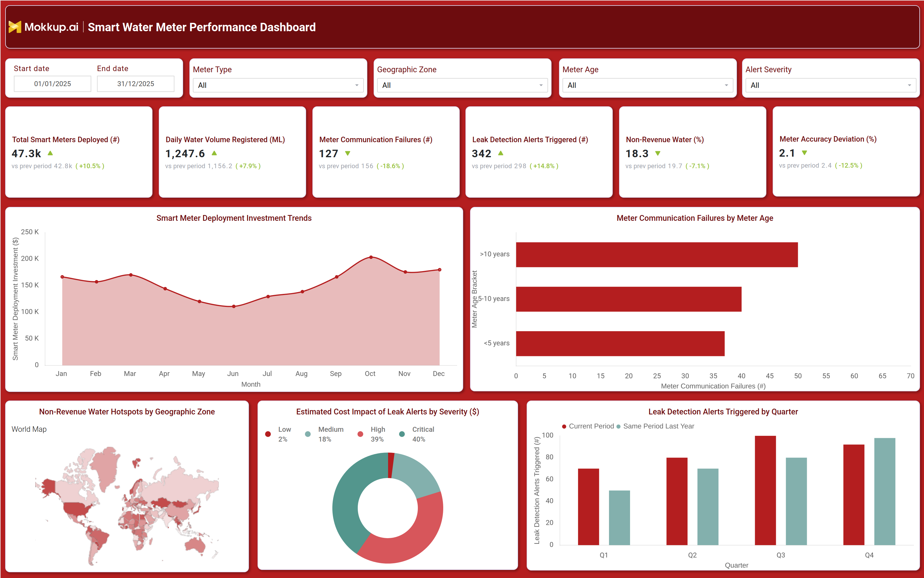Click the >10 years failures bar

[657, 255]
